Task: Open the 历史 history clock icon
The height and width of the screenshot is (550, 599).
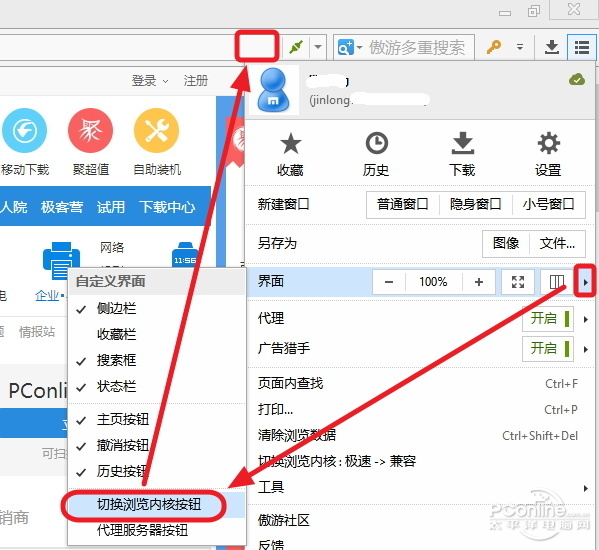Action: 377,144
